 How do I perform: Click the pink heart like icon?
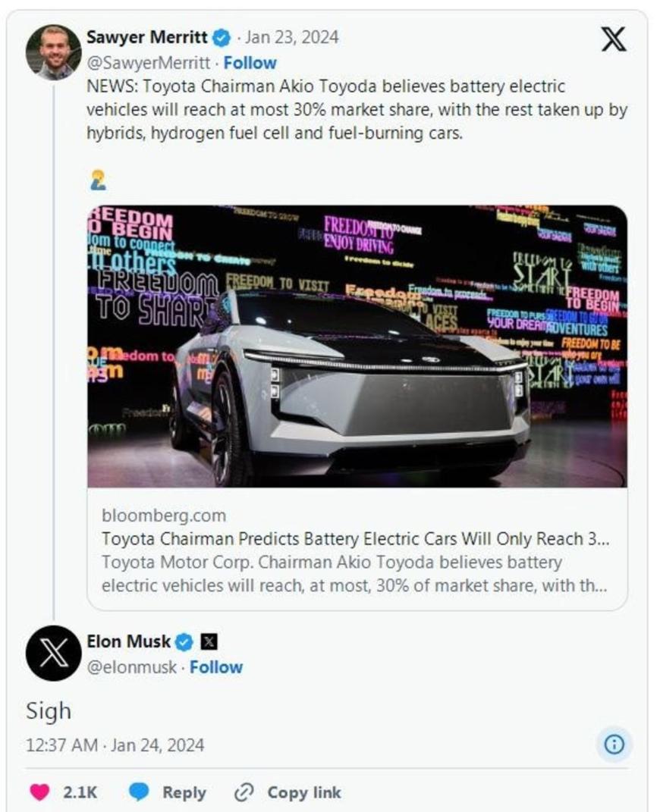click(39, 792)
